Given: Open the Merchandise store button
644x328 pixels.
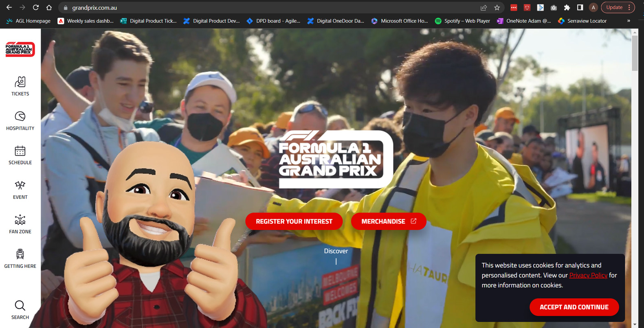Looking at the screenshot, I should coord(389,221).
